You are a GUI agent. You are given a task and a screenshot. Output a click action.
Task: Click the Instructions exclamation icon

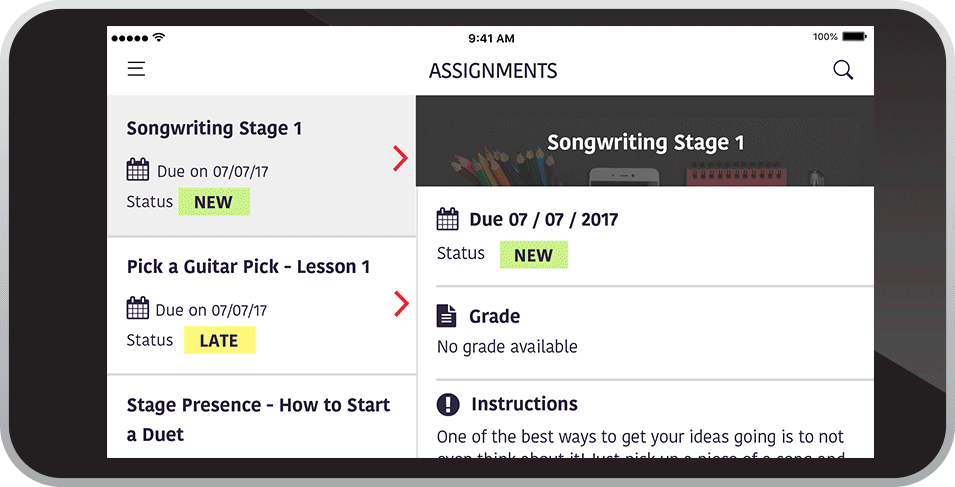(448, 404)
